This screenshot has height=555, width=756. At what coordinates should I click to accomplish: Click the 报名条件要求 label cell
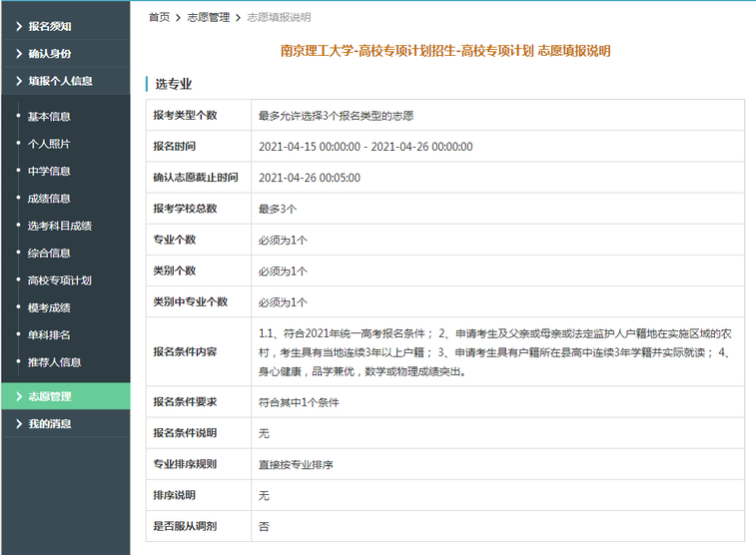[x=199, y=402]
